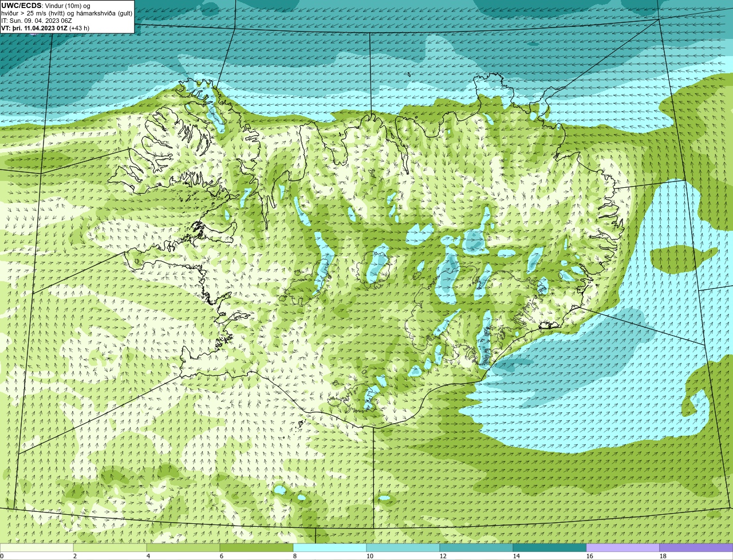Click the 2–4 m/s pale yellow-green legend swatch

tap(110, 548)
